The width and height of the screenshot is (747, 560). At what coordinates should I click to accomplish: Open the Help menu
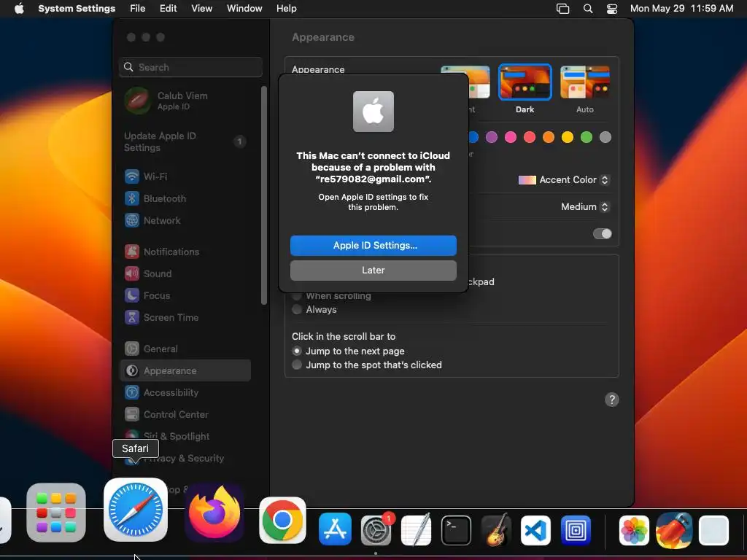point(286,8)
